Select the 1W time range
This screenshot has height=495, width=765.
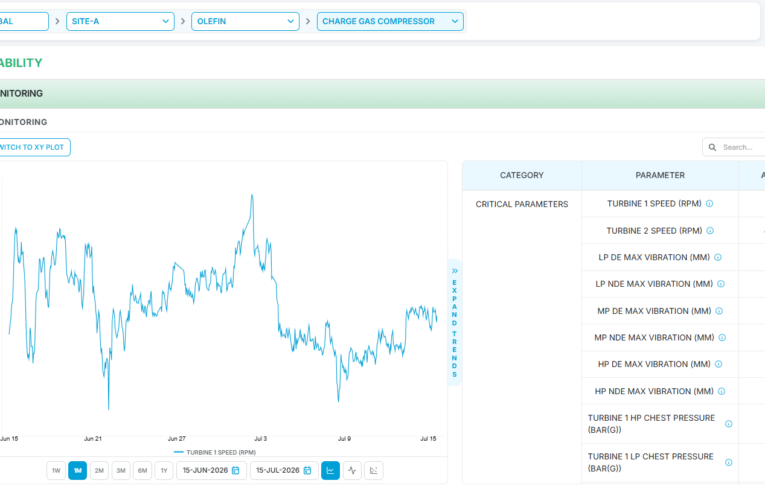click(56, 471)
